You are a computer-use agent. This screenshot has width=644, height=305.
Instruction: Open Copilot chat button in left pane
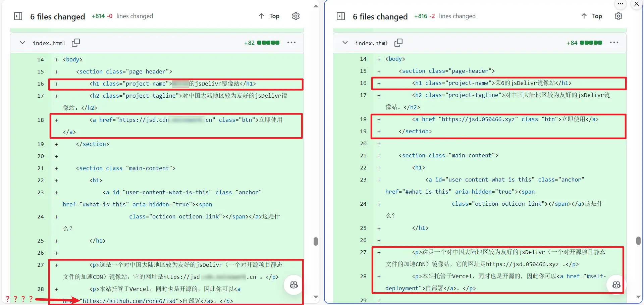(294, 285)
